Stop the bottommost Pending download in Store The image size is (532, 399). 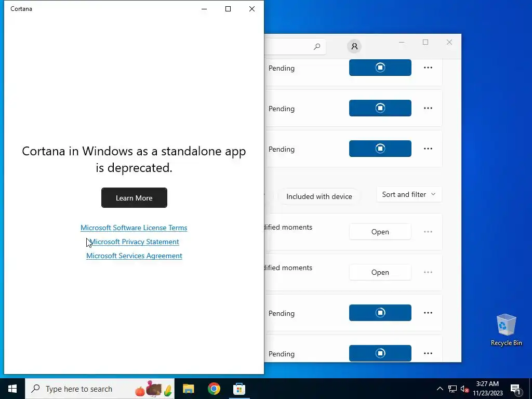[x=380, y=353]
